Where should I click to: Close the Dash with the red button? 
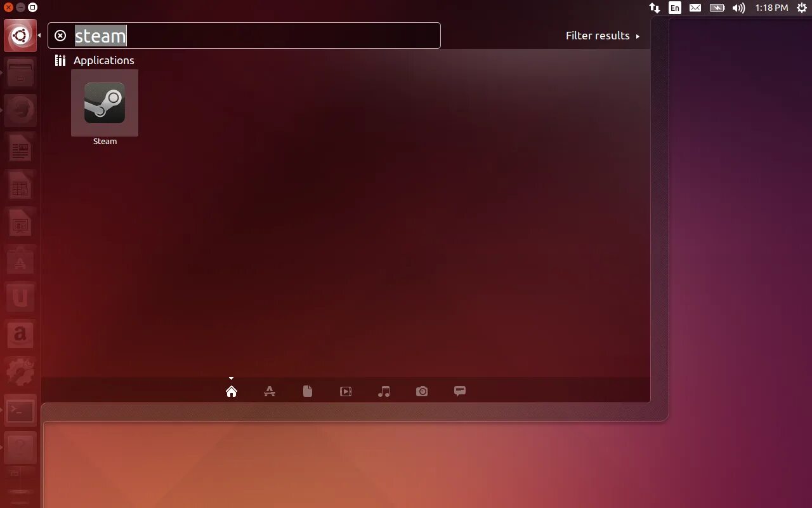pyautogui.click(x=9, y=8)
